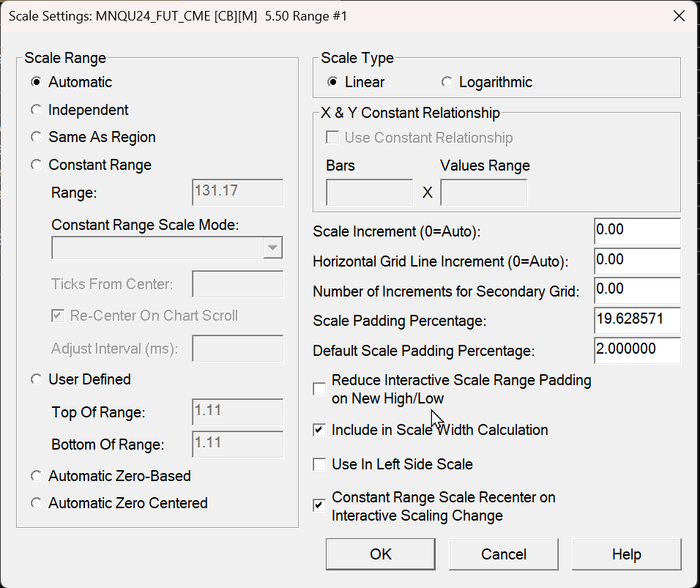The height and width of the screenshot is (588, 700).
Task: Select Automatic Zero-Based scaling
Action: tap(37, 476)
